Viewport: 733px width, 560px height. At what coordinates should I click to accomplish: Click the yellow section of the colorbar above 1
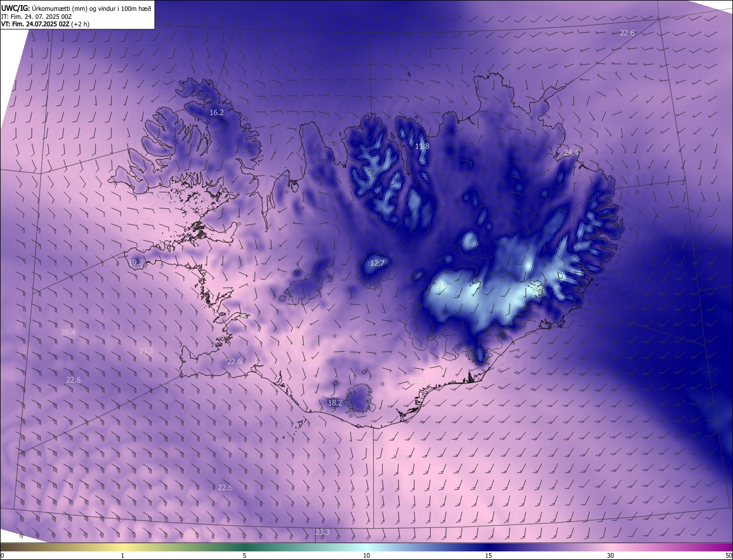pos(123,547)
